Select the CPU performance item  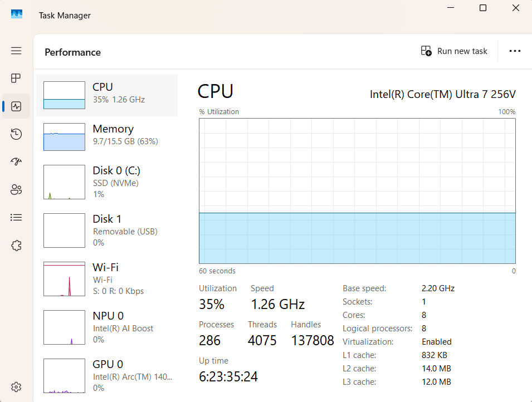point(107,95)
